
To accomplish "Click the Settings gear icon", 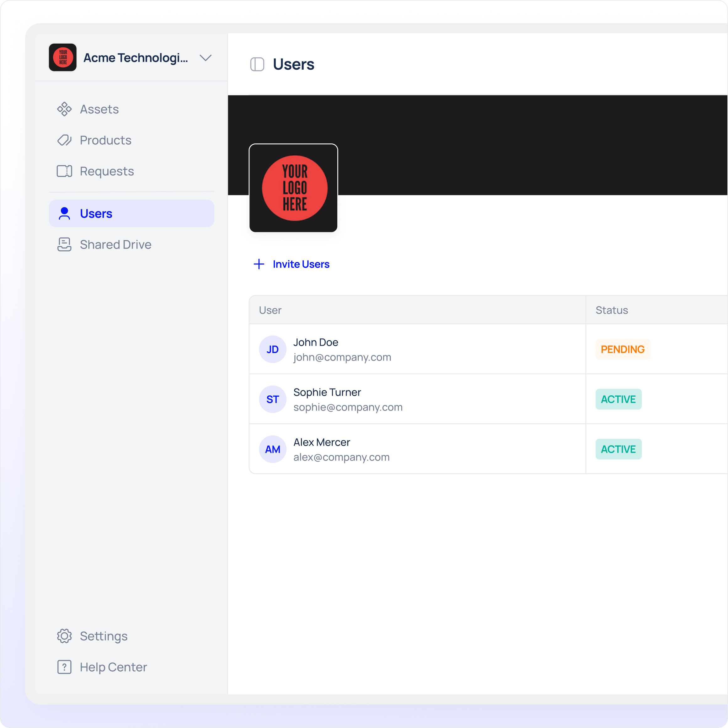I will [64, 636].
